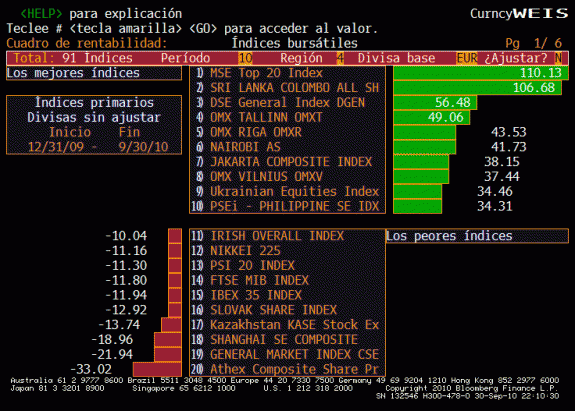Open OMX VILNIUS OMXV index
The height and width of the screenshot is (411, 575).
coord(288,176)
